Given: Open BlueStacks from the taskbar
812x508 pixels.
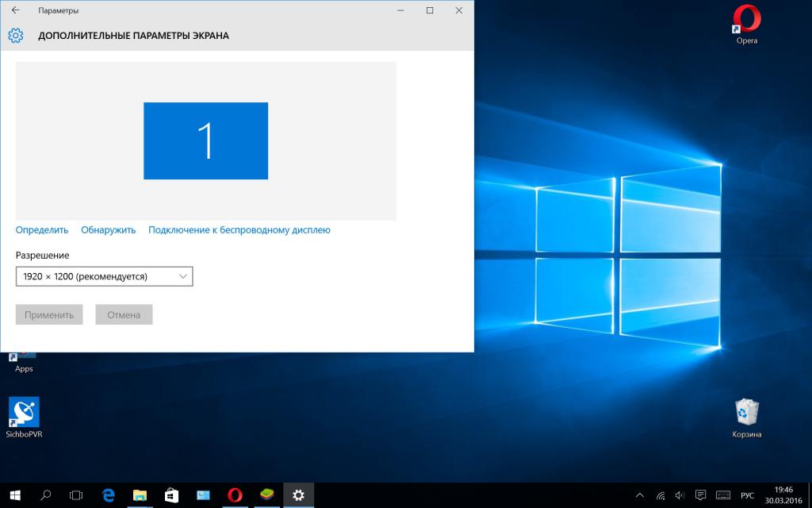Looking at the screenshot, I should coord(266,495).
